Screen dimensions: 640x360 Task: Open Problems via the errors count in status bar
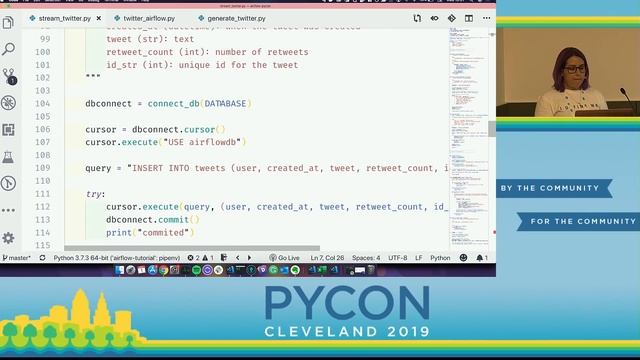tap(193, 258)
